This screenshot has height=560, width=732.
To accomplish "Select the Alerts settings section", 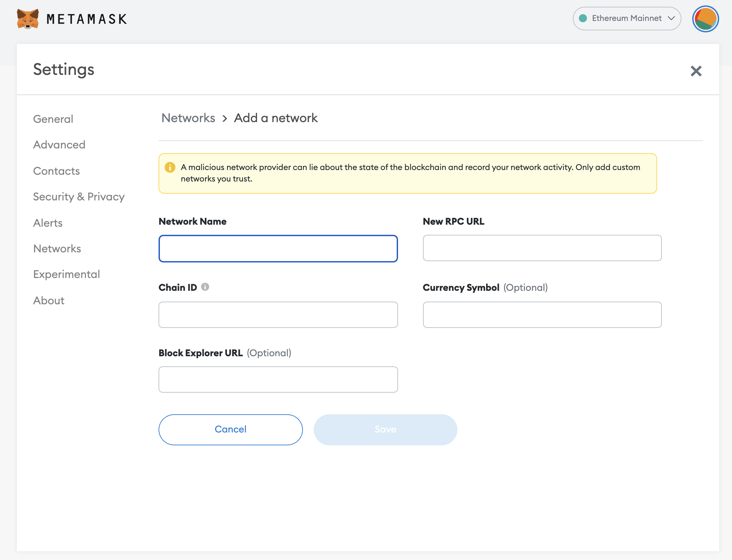I will coord(48,223).
